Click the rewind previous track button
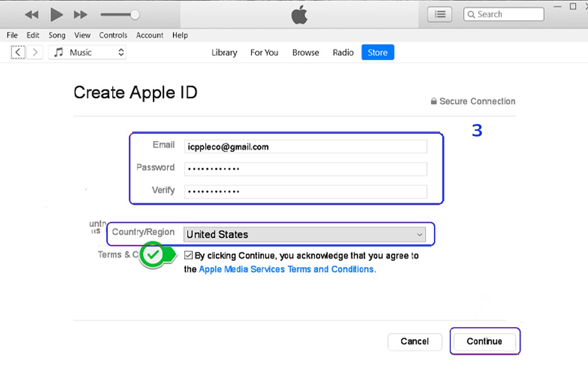 click(31, 15)
